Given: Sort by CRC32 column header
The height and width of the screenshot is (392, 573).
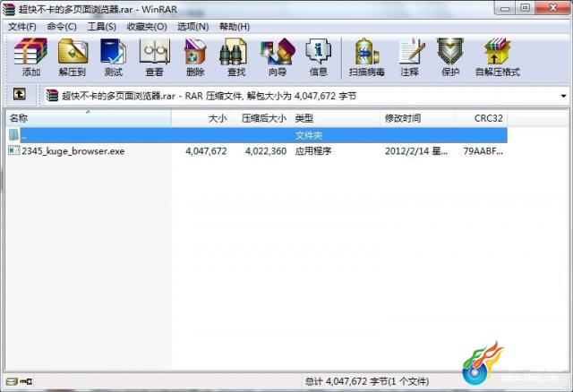Looking at the screenshot, I should [x=481, y=118].
